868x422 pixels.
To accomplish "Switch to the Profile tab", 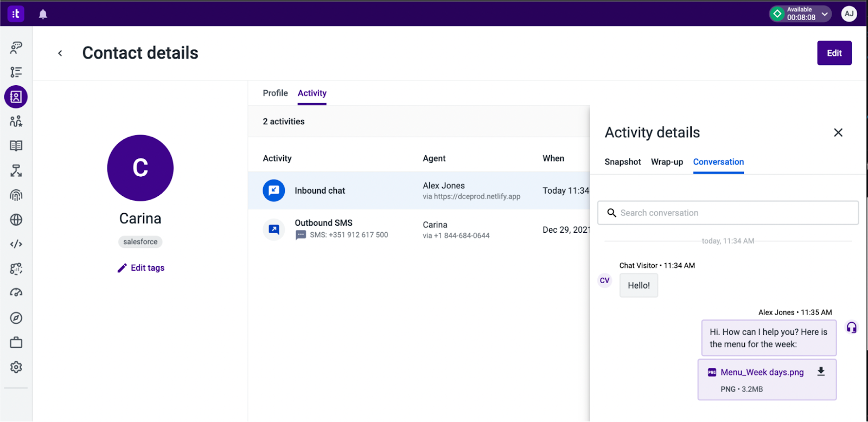I will pos(275,93).
